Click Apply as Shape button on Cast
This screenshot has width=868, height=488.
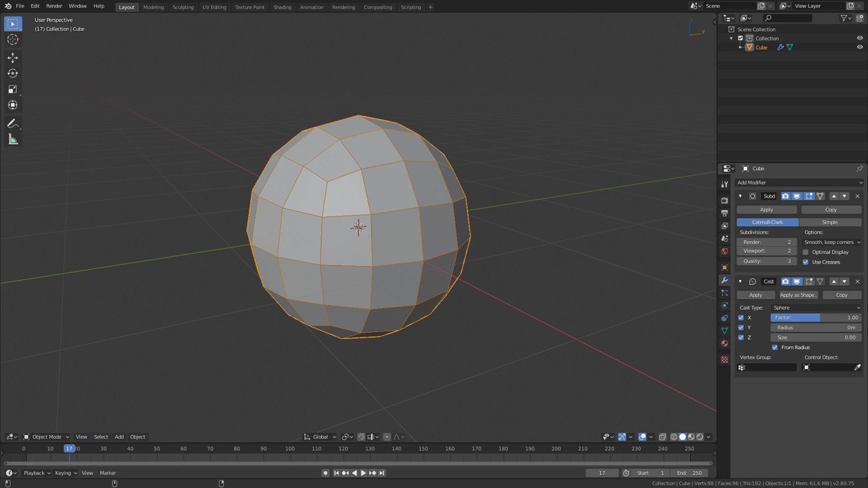point(798,295)
